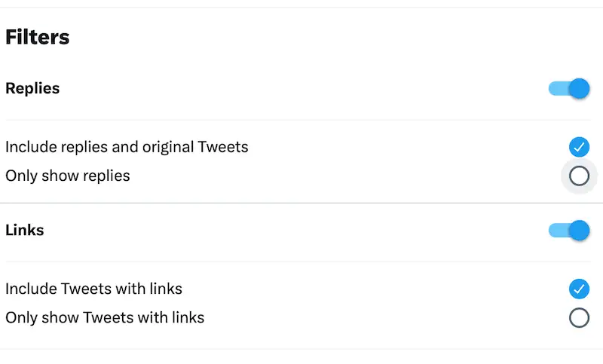The width and height of the screenshot is (603, 364).
Task: Choose Only show Tweets with links radio circle
Action: (x=579, y=317)
